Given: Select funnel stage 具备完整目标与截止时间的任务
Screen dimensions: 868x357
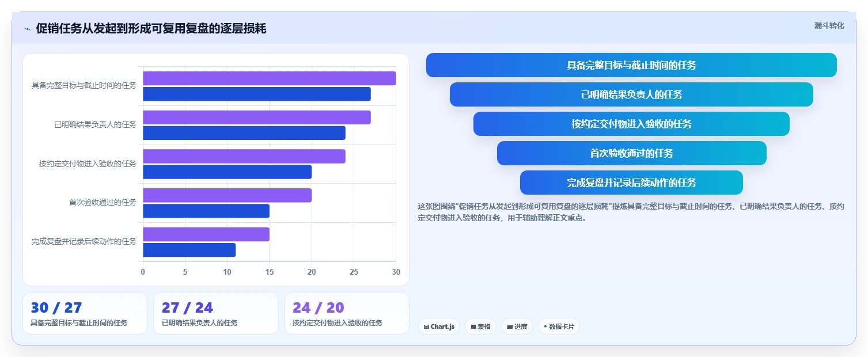Looking at the screenshot, I should tap(631, 65).
